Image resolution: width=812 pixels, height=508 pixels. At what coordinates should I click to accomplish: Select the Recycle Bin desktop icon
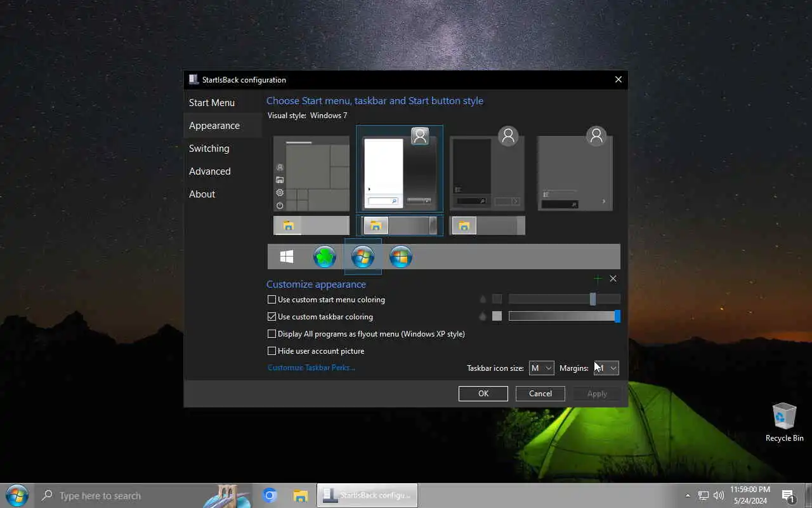coord(784,422)
